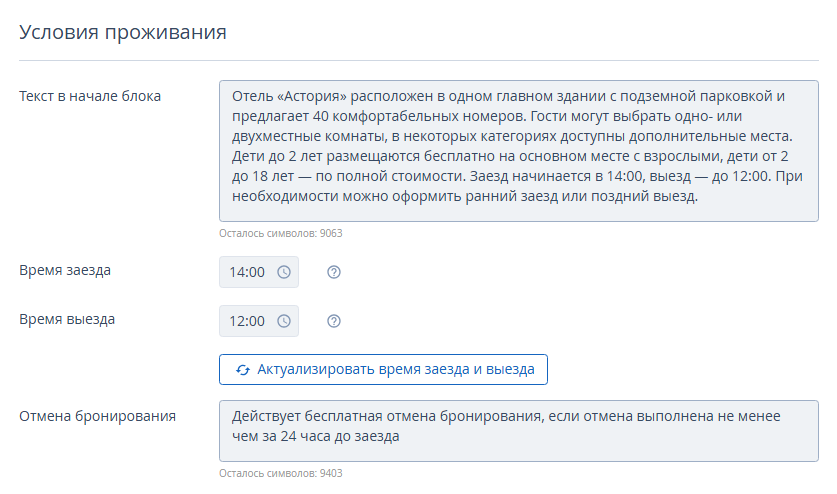Focus the Текст в начале блока textarea
Image resolution: width=837 pixels, height=494 pixels.
(x=518, y=151)
